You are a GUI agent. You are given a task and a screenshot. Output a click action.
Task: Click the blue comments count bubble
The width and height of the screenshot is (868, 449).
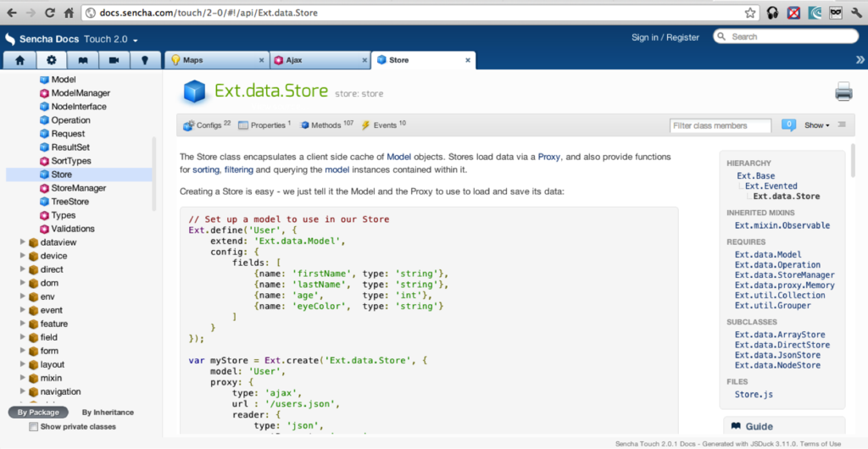pos(789,125)
